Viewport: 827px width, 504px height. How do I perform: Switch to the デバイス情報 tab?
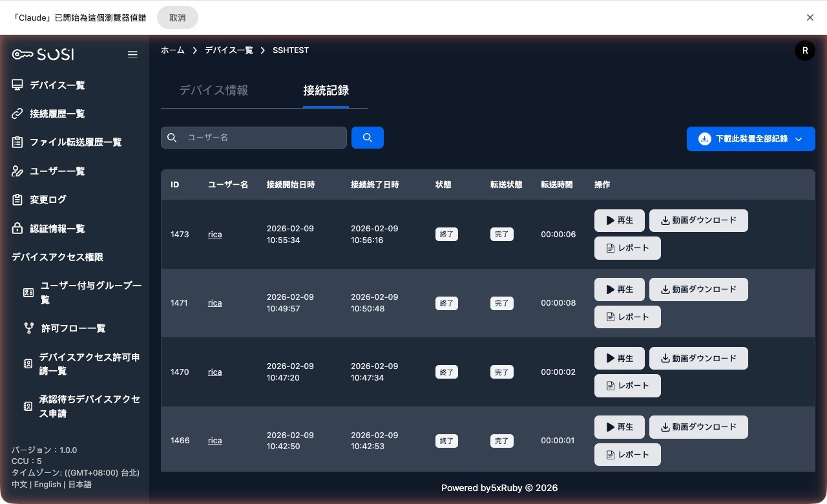click(x=213, y=90)
